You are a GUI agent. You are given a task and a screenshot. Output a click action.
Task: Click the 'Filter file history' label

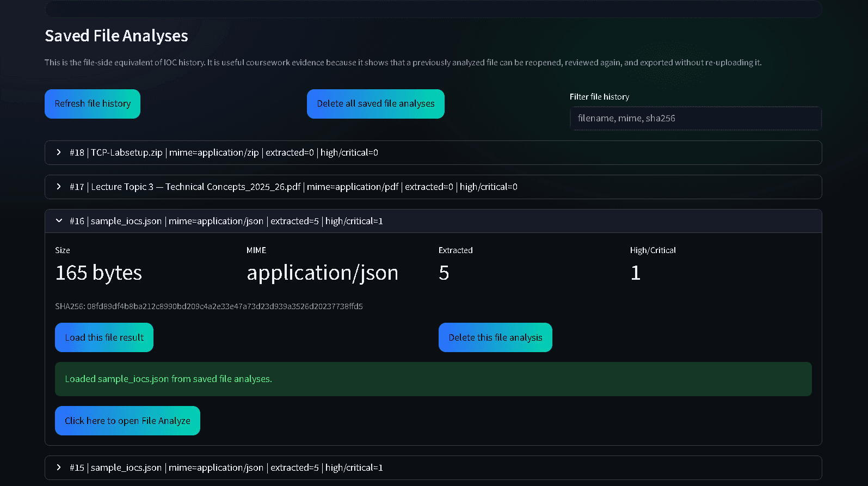(x=599, y=97)
